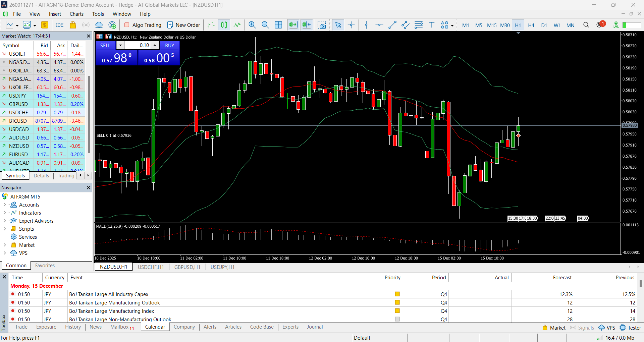
Task: Click the connection strength bar in toolbar
Action: [632, 25]
